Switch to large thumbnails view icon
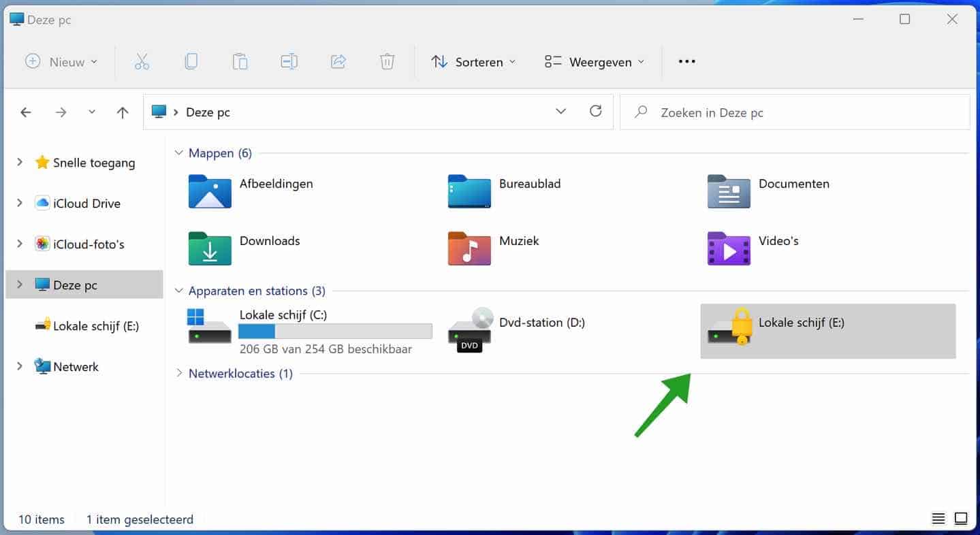 point(961,519)
